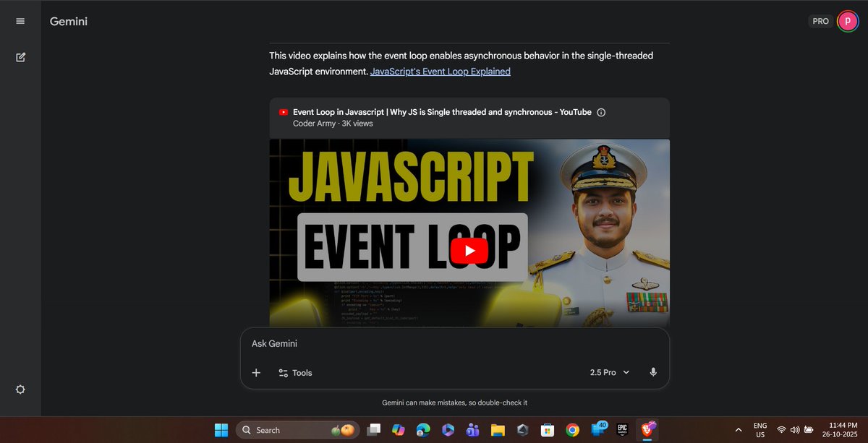Click the taskbar Search box
Image resolution: width=868 pixels, height=443 pixels.
coord(298,430)
